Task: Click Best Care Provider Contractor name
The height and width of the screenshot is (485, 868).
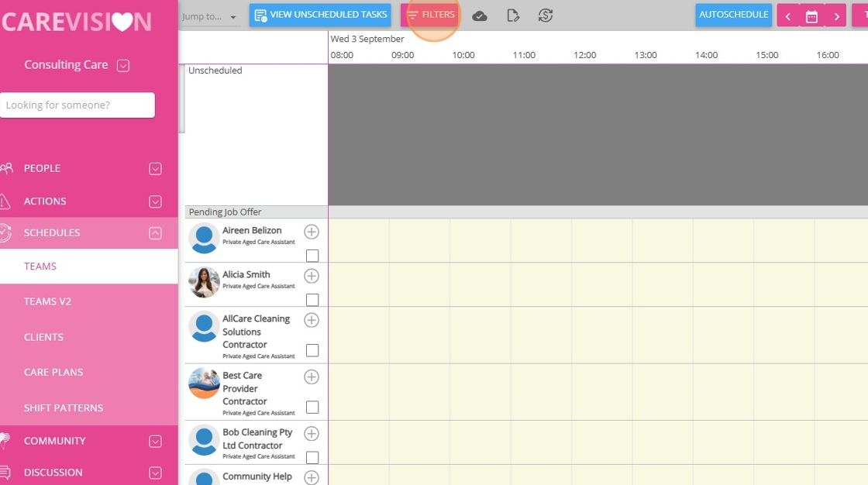Action: pos(245,388)
